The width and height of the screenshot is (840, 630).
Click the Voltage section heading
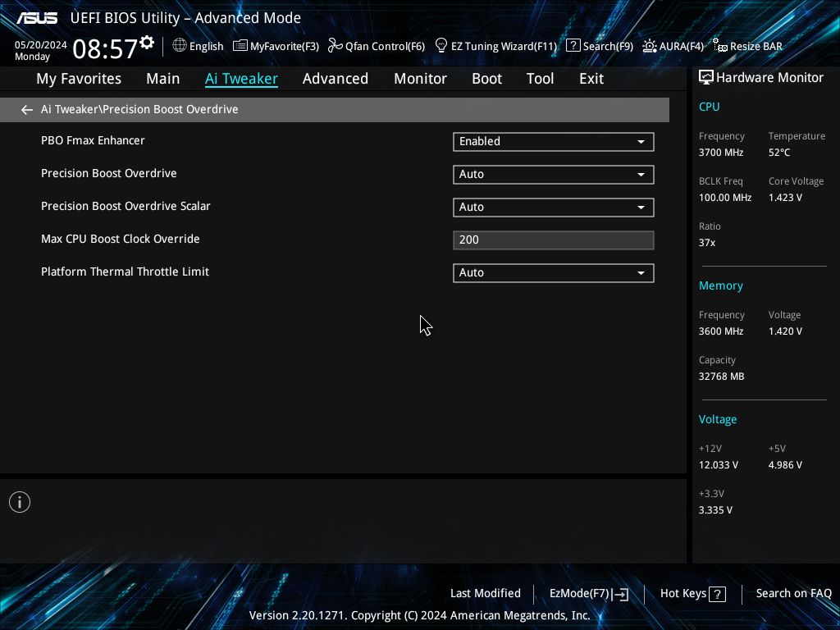(717, 419)
